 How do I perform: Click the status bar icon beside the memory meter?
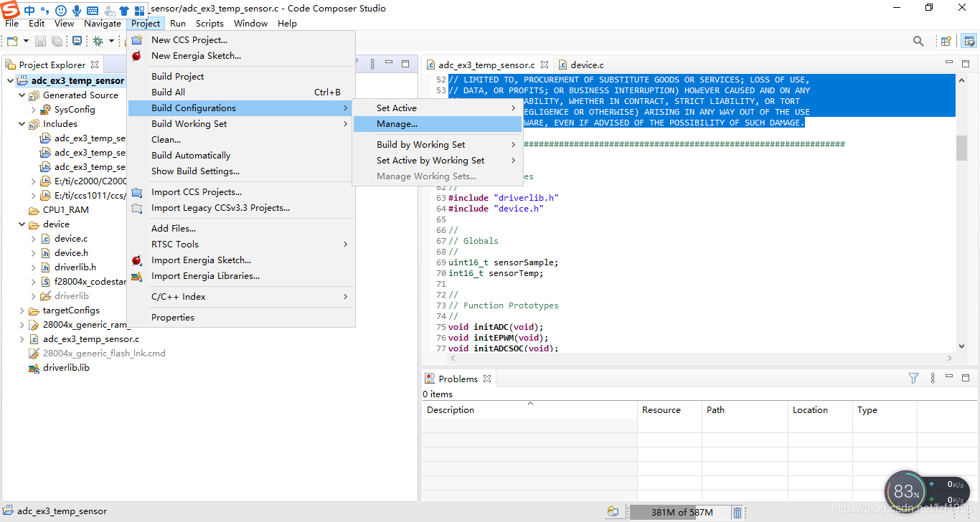(x=613, y=512)
